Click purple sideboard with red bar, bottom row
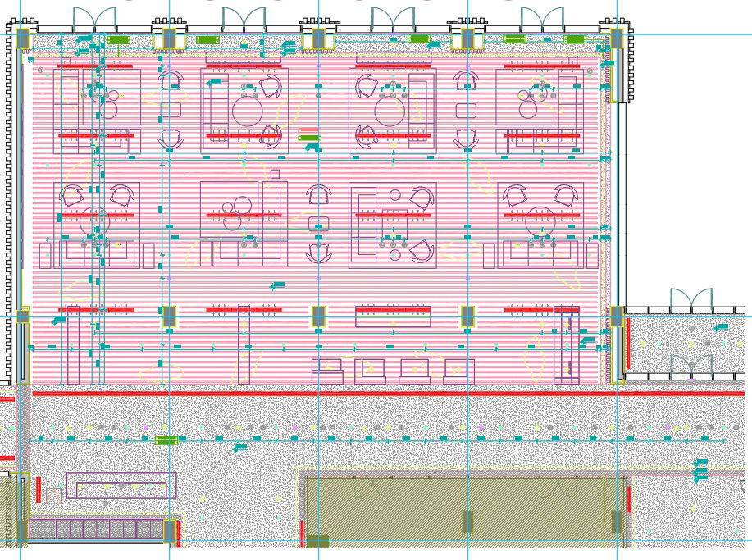This screenshot has width=752, height=560. point(393,316)
